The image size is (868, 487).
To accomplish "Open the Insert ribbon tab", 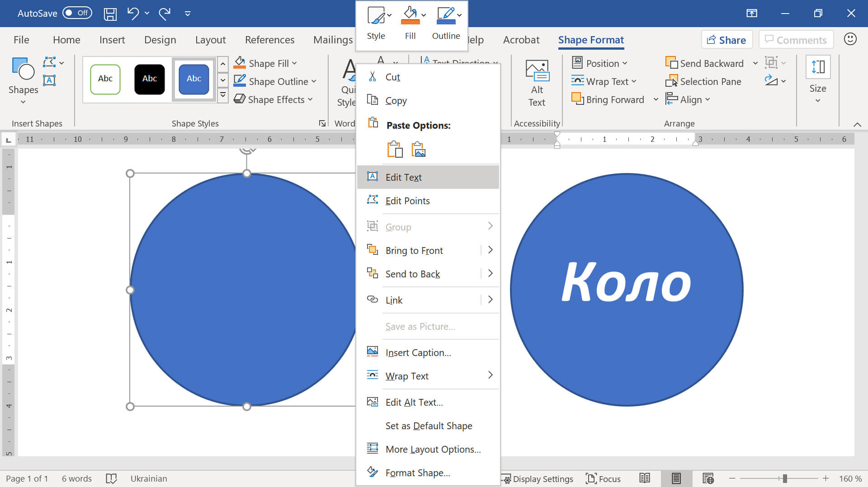I will click(x=112, y=40).
